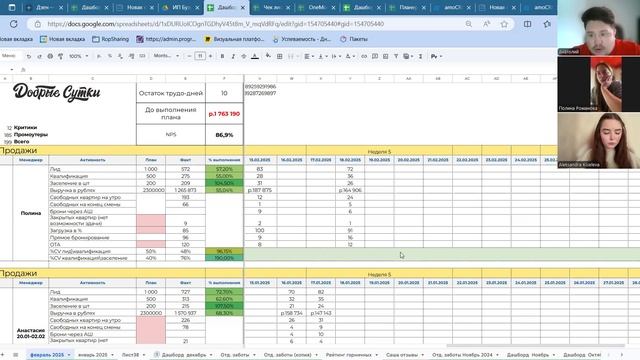
Task: Open the text color picker
Action: click(255, 56)
